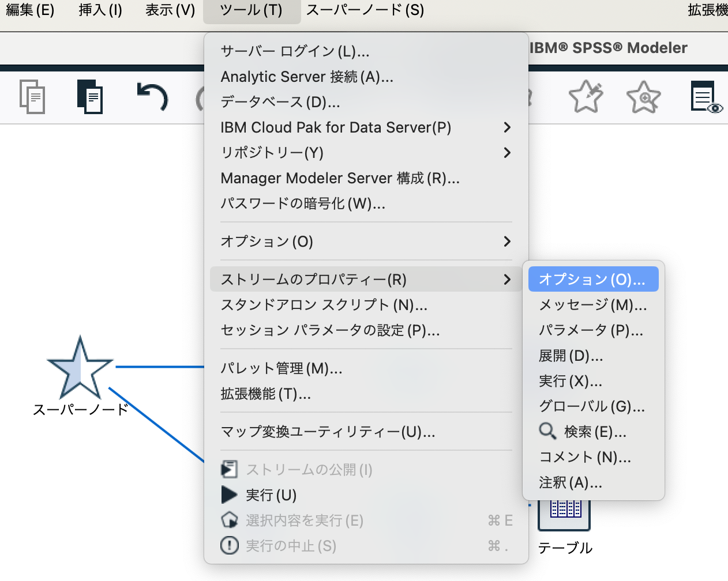Click the grayed ストリームの公開 publish icon

point(229,469)
